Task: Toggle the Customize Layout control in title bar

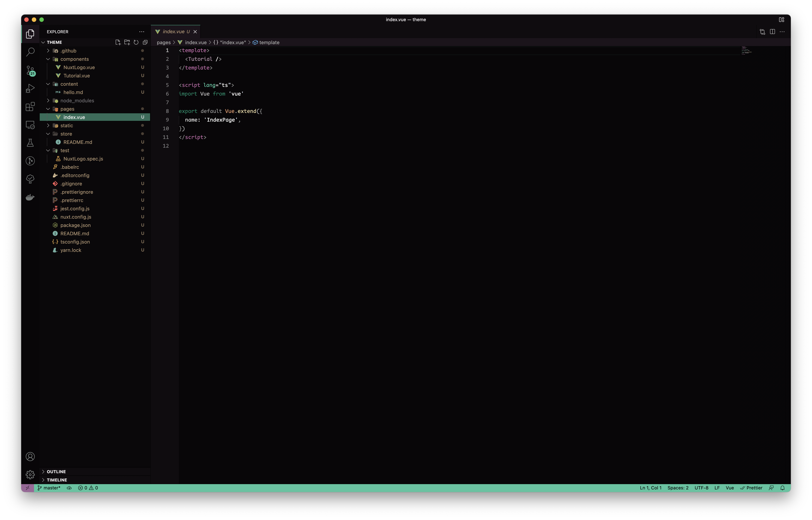Action: pos(781,20)
